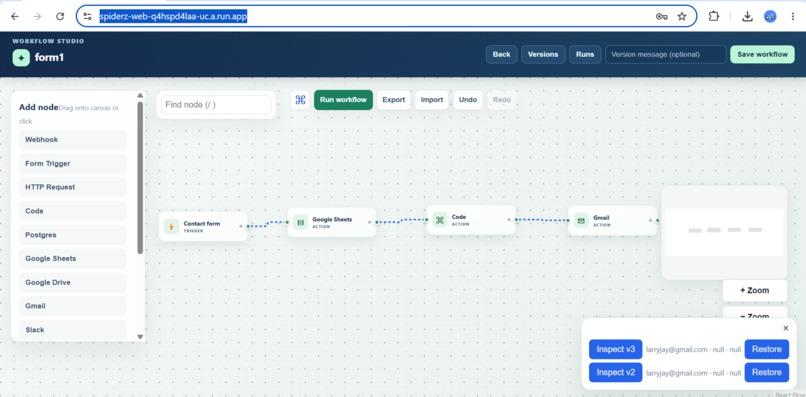Screen dimensions: 806x397
Task: Add a Code node from the list
Action: tap(72, 211)
